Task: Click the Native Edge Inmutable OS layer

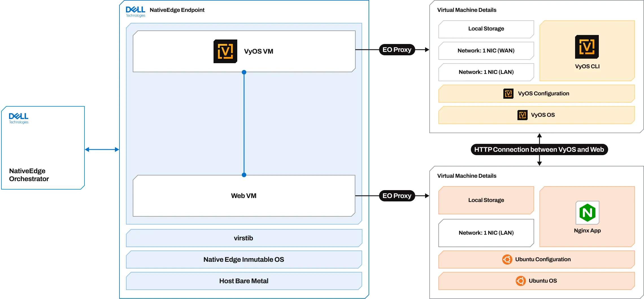Action: click(244, 260)
